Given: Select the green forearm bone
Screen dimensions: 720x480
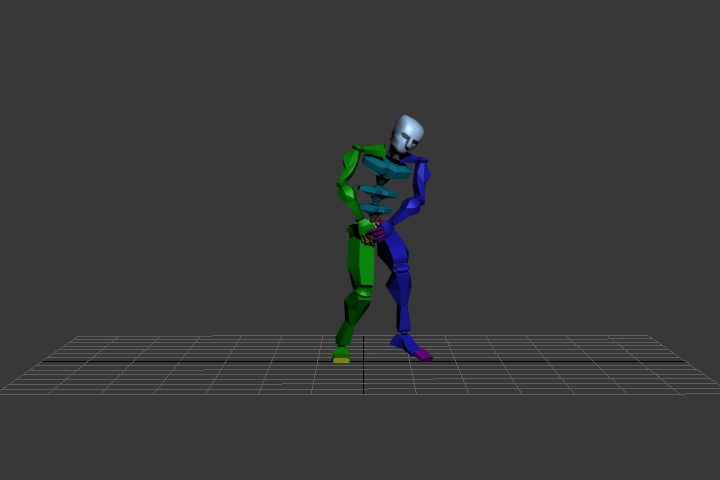Looking at the screenshot, I should coord(351,200).
